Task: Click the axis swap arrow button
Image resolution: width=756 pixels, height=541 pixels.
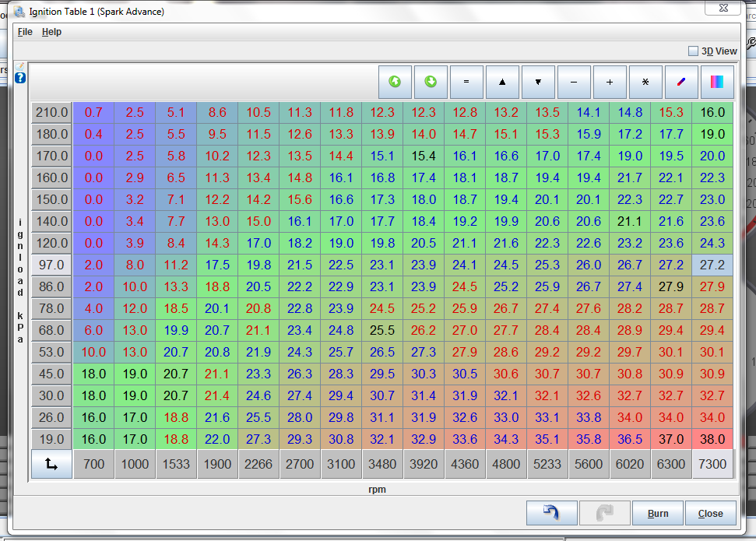Action: pos(51,464)
